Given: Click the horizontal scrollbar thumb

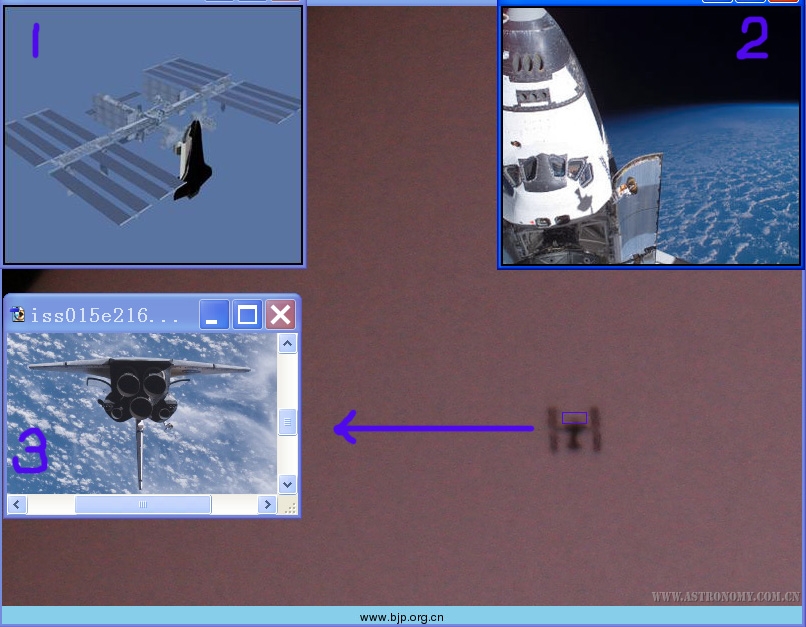Looking at the screenshot, I should pos(143,505).
